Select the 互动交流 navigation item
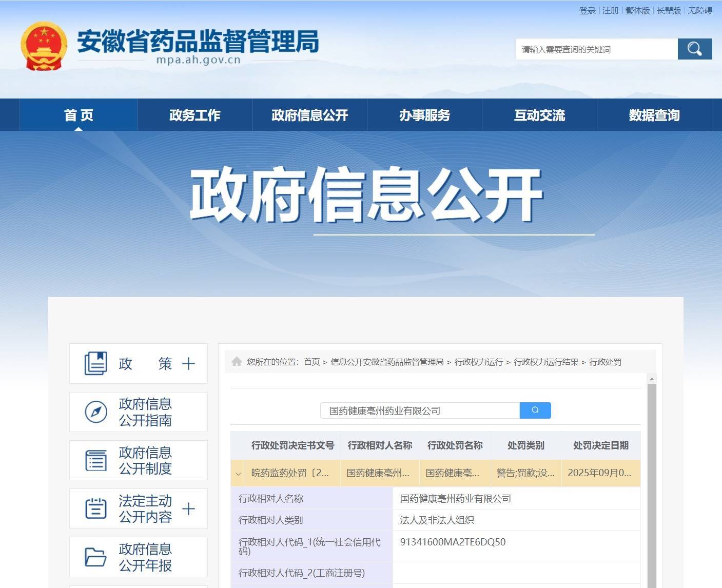The image size is (722, 588). 539,115
